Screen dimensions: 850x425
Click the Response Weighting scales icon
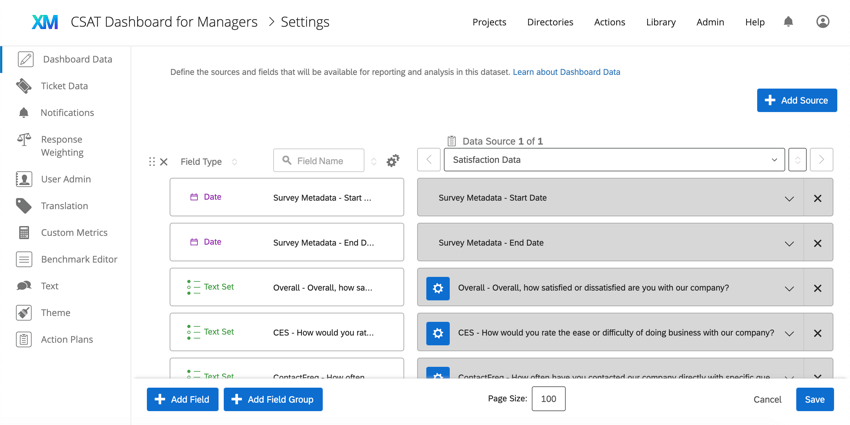(24, 140)
